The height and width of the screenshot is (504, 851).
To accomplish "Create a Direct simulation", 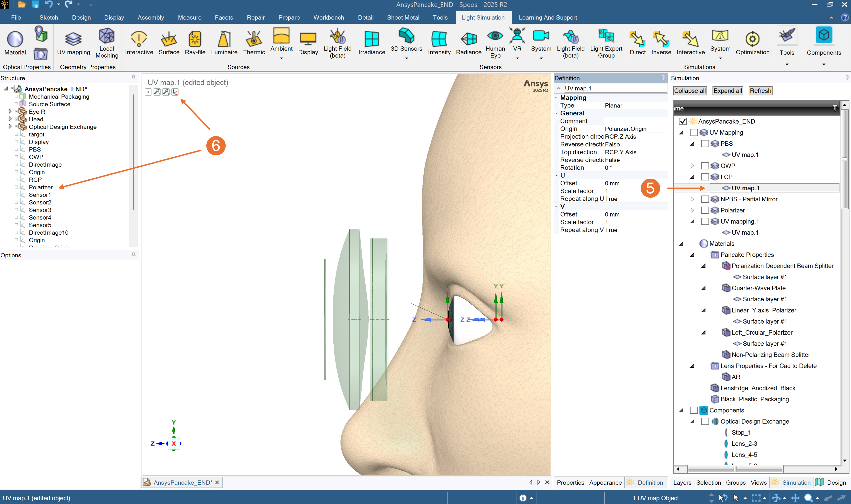I will (637, 43).
